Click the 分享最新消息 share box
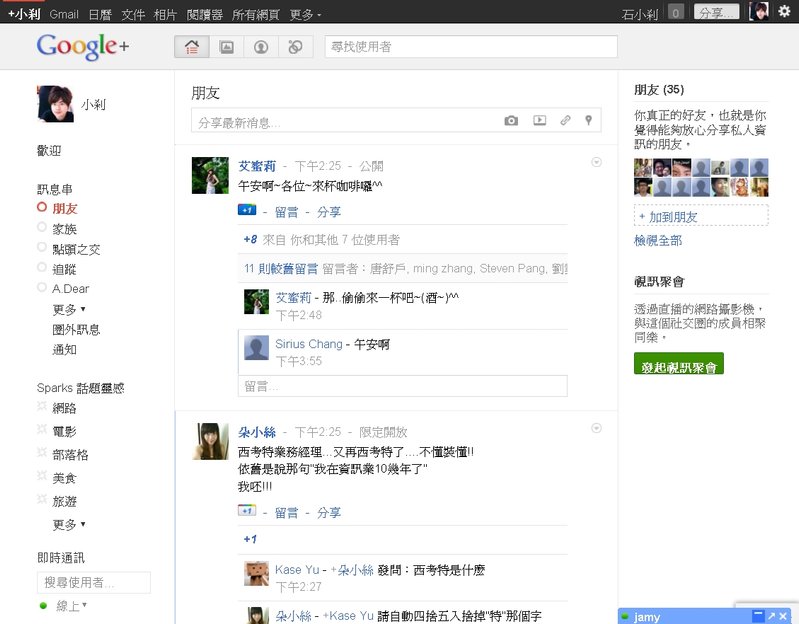Viewport: 799px width, 624px height. click(x=396, y=120)
